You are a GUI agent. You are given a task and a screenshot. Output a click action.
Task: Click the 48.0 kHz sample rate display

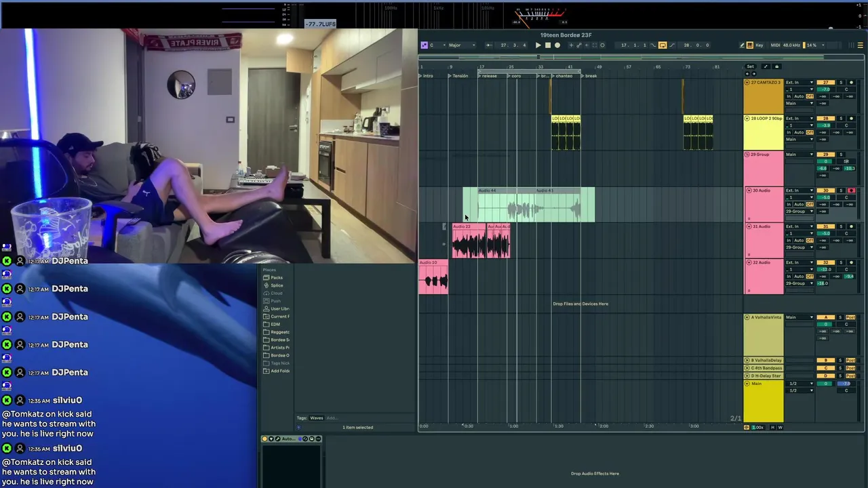pos(791,45)
